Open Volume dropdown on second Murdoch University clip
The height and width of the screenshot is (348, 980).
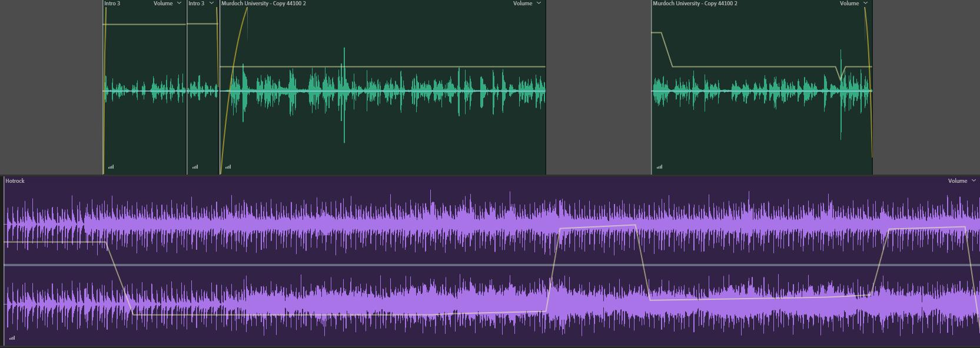click(x=853, y=4)
